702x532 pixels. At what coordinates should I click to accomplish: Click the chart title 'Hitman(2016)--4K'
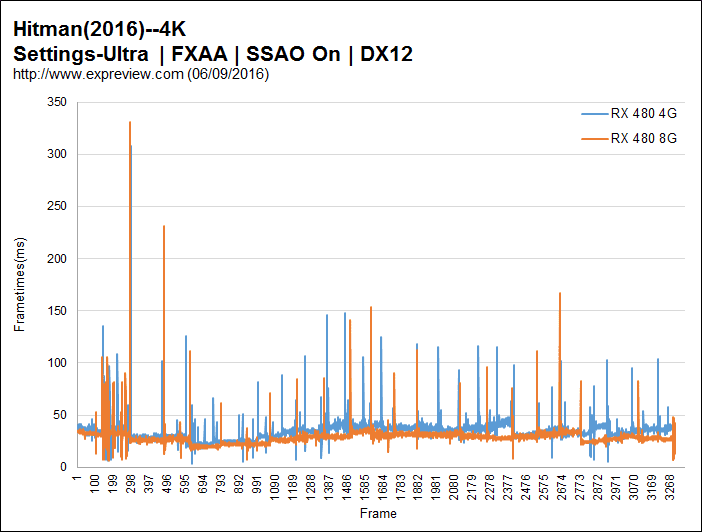(x=99, y=29)
